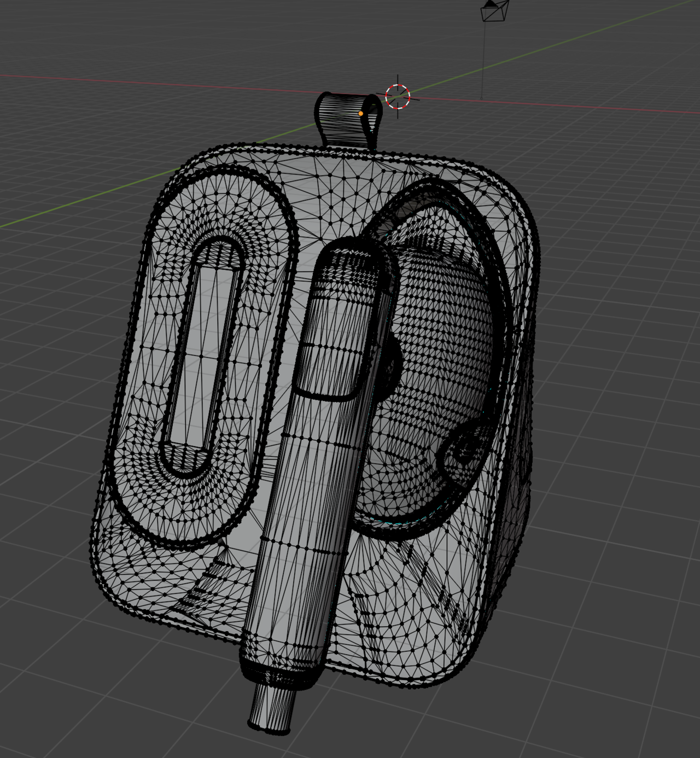The height and width of the screenshot is (758, 700).
Task: Select the hanging loop atop the mesh
Action: pos(349,120)
